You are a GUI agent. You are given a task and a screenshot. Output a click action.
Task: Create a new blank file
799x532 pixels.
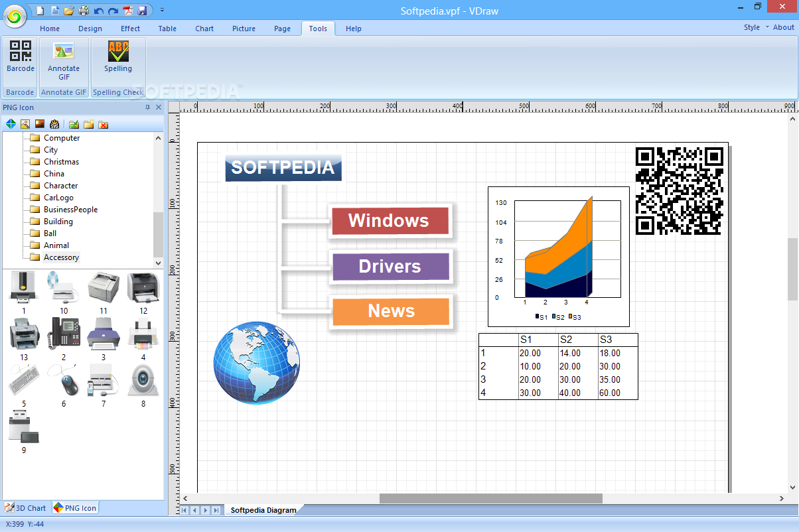[40, 11]
